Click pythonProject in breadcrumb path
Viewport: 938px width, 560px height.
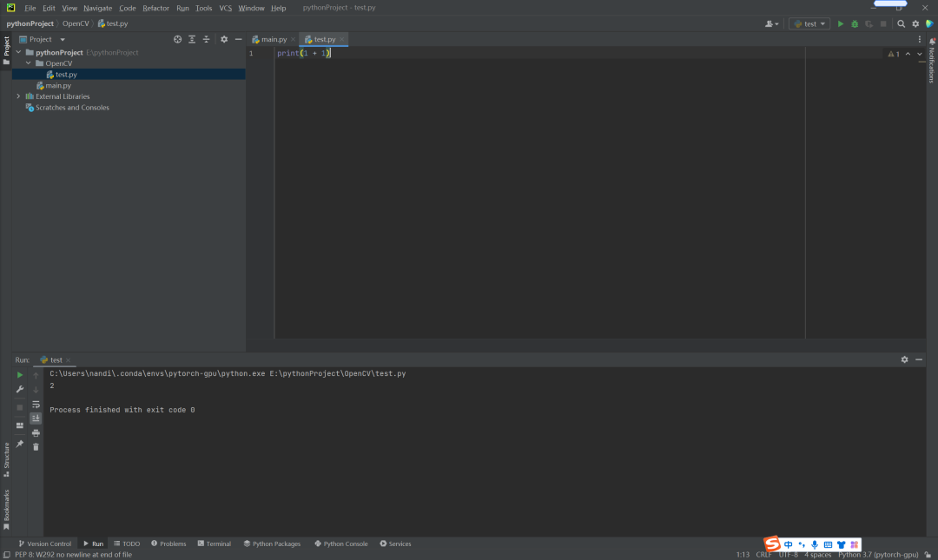tap(30, 23)
